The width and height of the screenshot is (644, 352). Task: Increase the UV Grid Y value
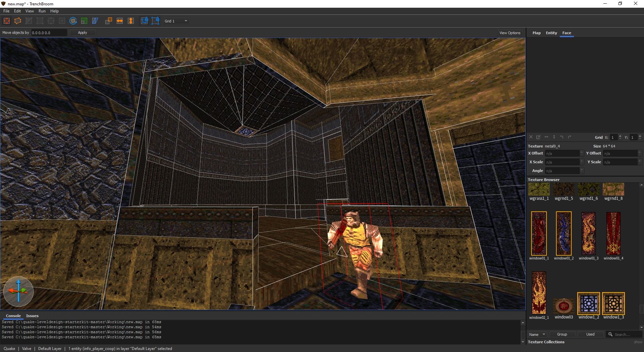pos(640,136)
